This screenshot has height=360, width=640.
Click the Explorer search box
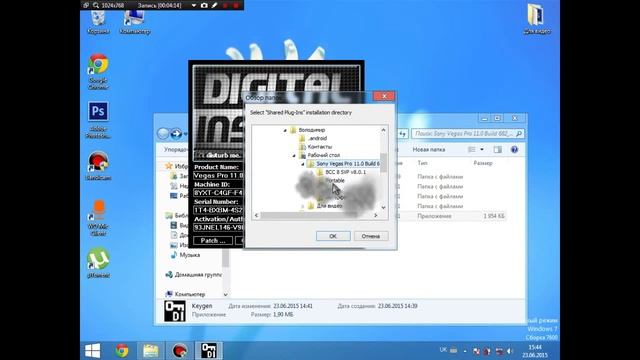point(467,133)
